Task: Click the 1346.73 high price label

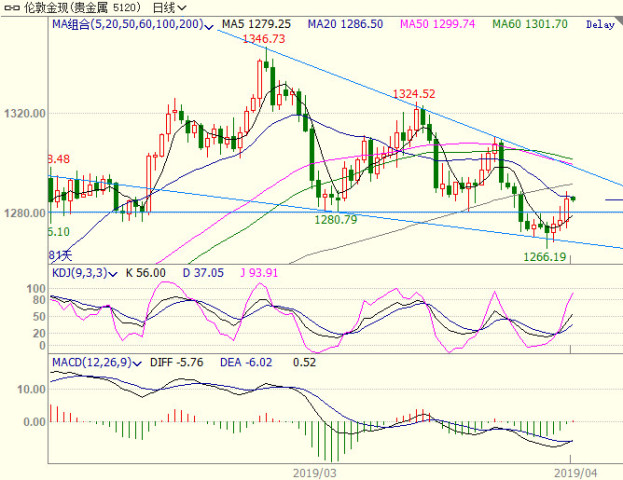Action: pos(264,39)
